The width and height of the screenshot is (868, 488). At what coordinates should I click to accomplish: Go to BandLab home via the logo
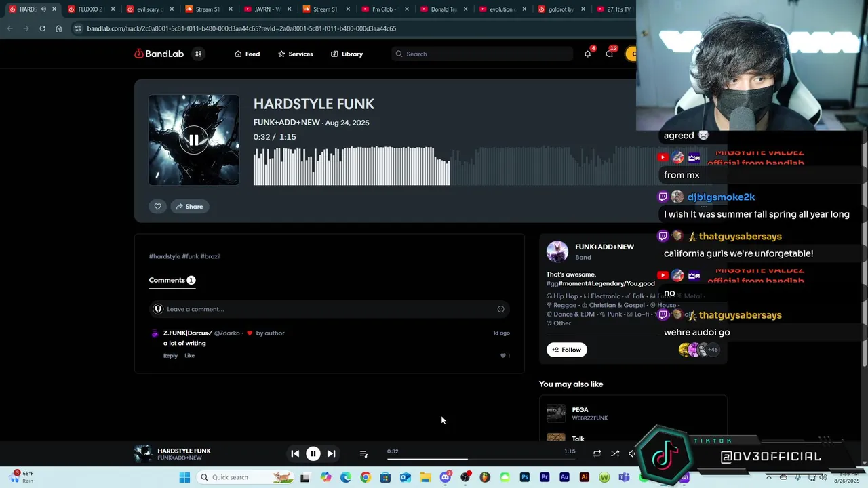click(159, 54)
